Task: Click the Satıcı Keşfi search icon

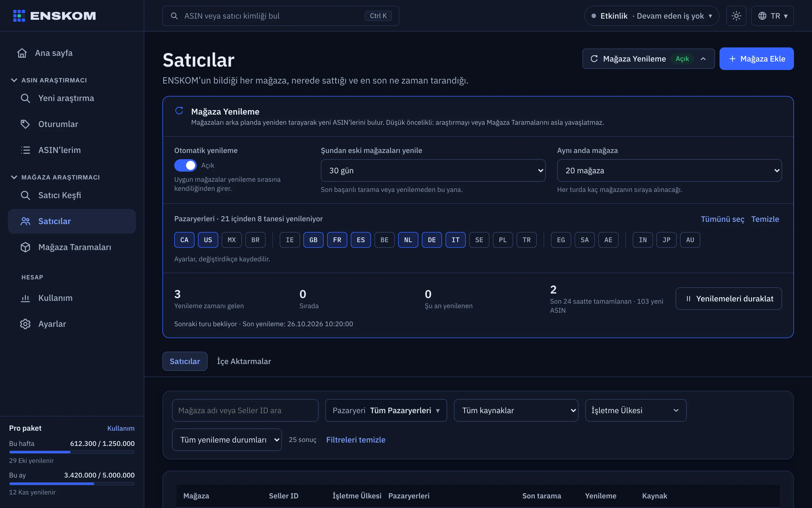Action: tap(25, 195)
